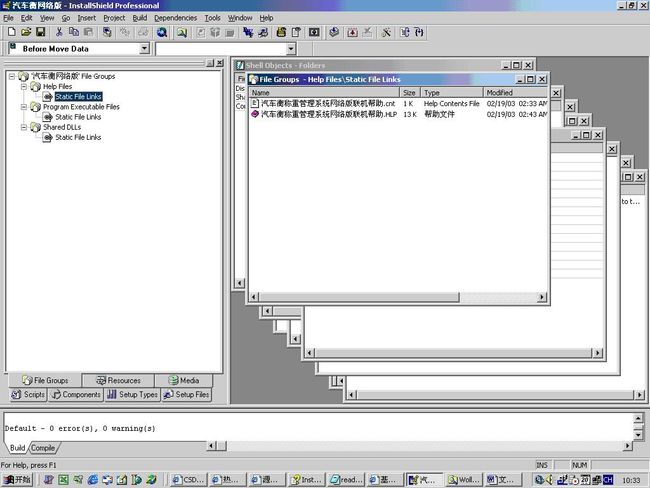This screenshot has width=650, height=488.
Task: Collapse the Shared DLLs tree node
Action: [x=24, y=127]
